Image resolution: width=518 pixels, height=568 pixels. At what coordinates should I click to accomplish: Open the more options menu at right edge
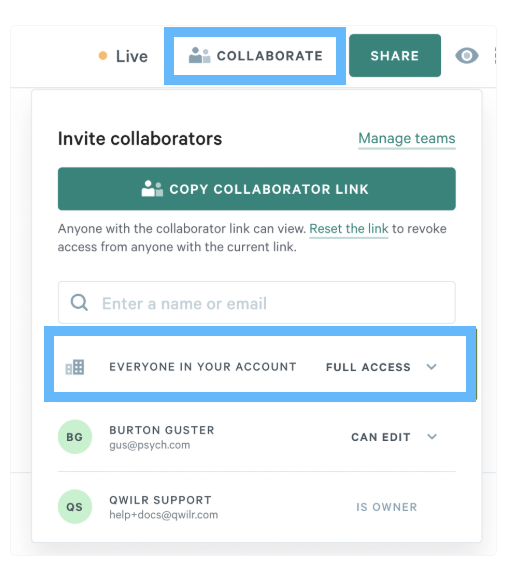(x=495, y=56)
